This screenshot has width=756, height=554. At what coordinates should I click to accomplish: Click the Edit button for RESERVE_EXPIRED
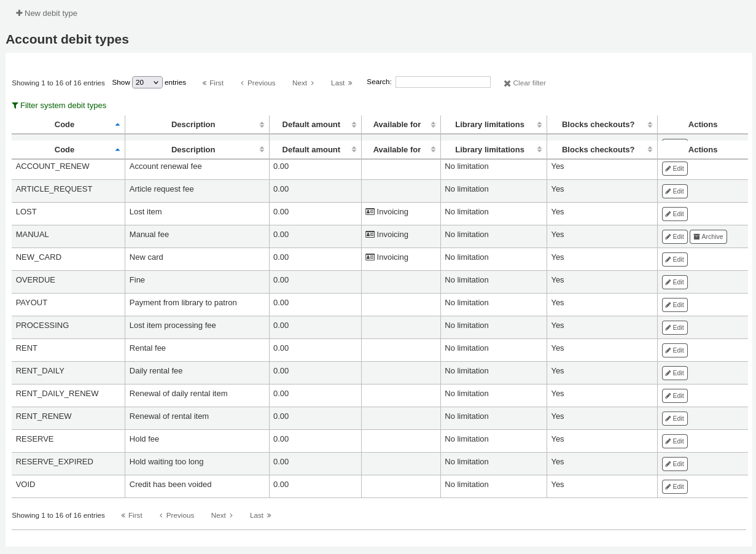(x=674, y=464)
